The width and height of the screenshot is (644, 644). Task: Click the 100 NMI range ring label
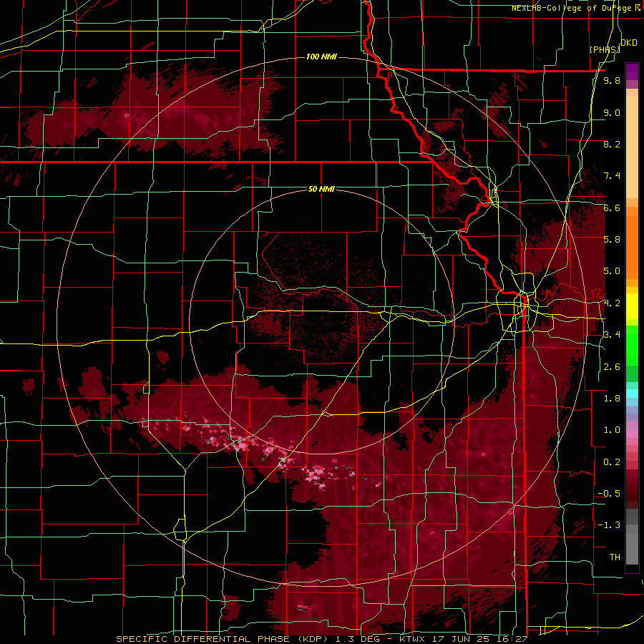coord(321,57)
